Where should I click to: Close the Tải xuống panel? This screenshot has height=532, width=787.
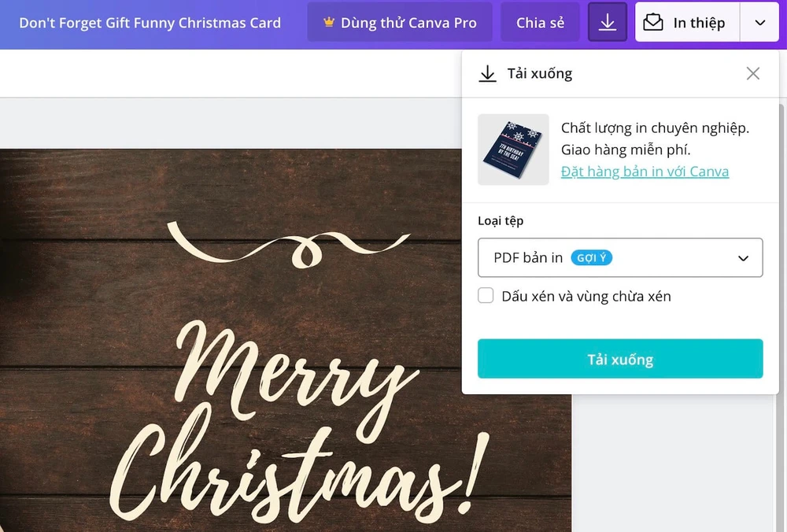click(753, 73)
